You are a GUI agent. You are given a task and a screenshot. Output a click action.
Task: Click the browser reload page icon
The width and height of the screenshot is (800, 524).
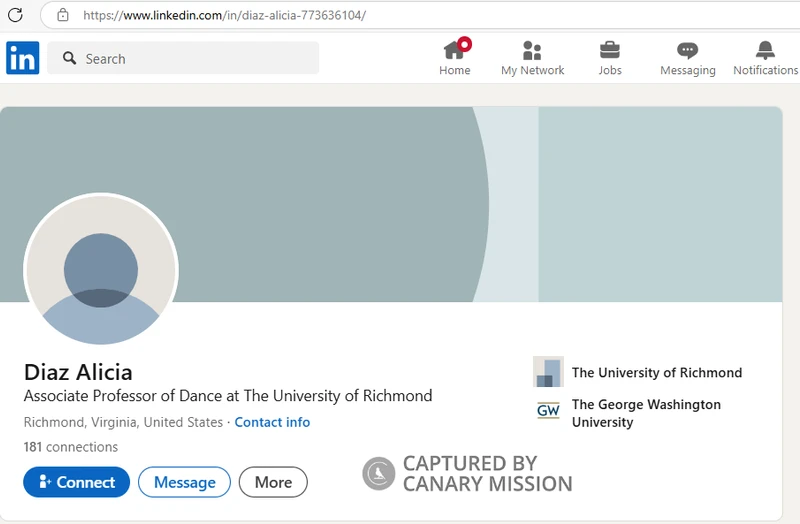point(15,15)
